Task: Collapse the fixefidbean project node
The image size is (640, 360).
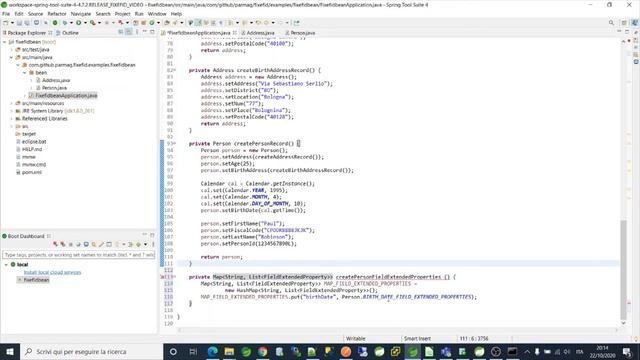Action: 4,42
